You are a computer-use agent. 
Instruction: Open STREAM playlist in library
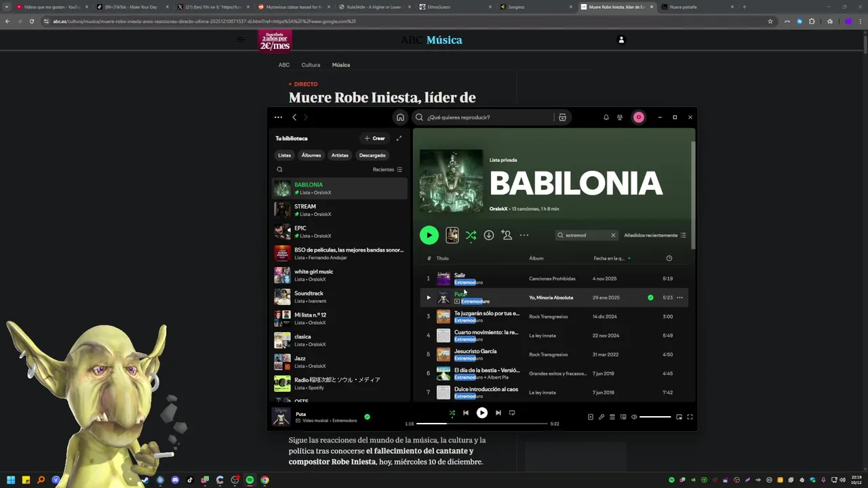(x=340, y=210)
